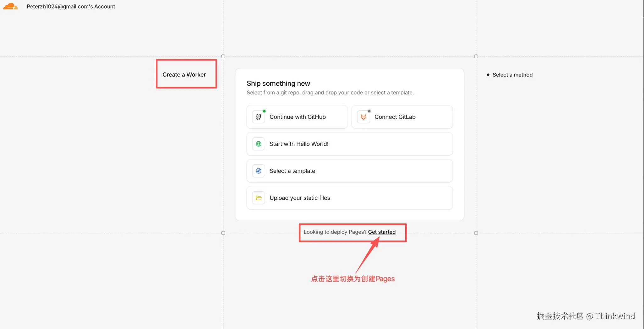The width and height of the screenshot is (644, 329).
Task: Click the green globe Hello World icon
Action: point(258,144)
